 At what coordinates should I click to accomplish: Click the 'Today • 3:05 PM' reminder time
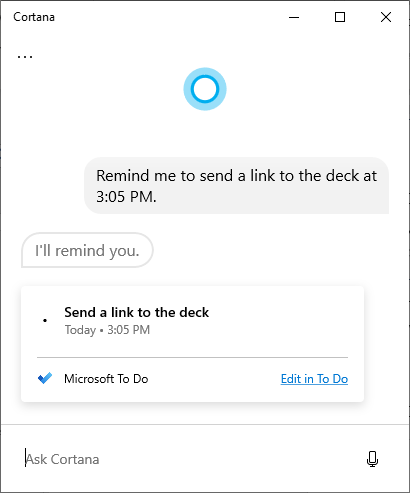pos(107,330)
